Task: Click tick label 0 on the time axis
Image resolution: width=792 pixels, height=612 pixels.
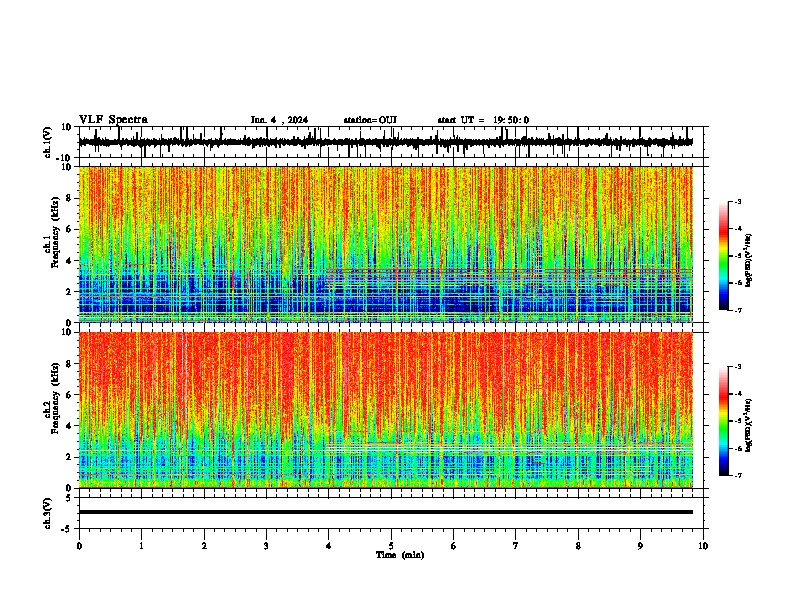Action: [x=79, y=546]
